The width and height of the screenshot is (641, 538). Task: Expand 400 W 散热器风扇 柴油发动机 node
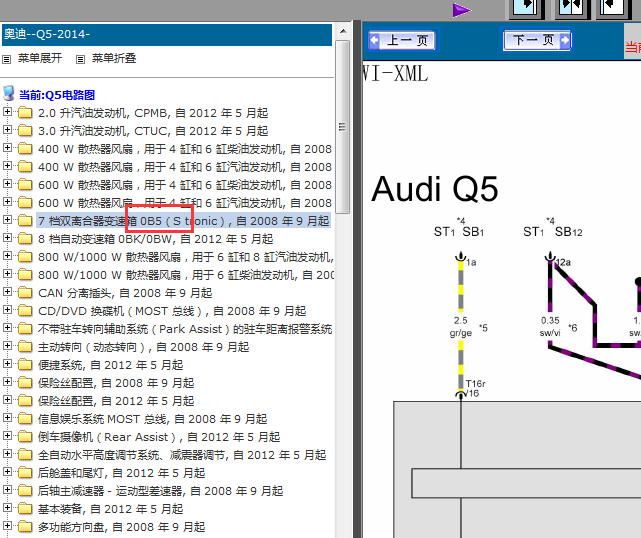point(7,148)
